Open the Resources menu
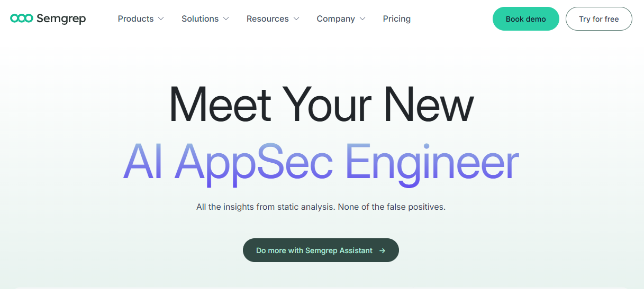This screenshot has height=289, width=644. pos(268,19)
